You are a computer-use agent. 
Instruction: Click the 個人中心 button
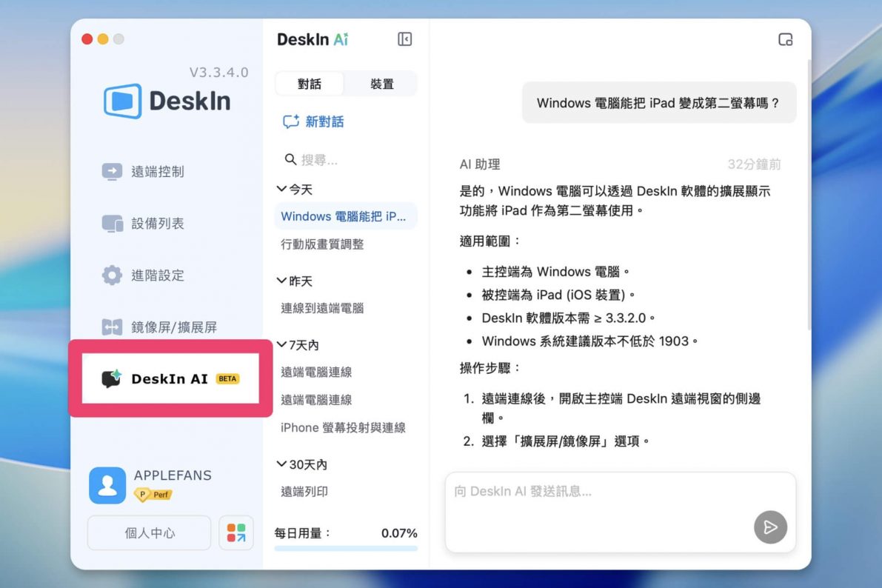point(150,533)
